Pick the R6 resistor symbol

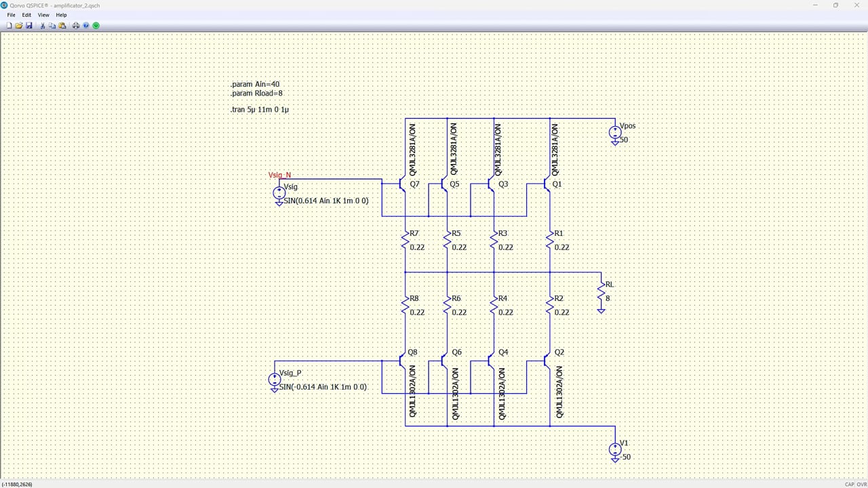pyautogui.click(x=448, y=305)
